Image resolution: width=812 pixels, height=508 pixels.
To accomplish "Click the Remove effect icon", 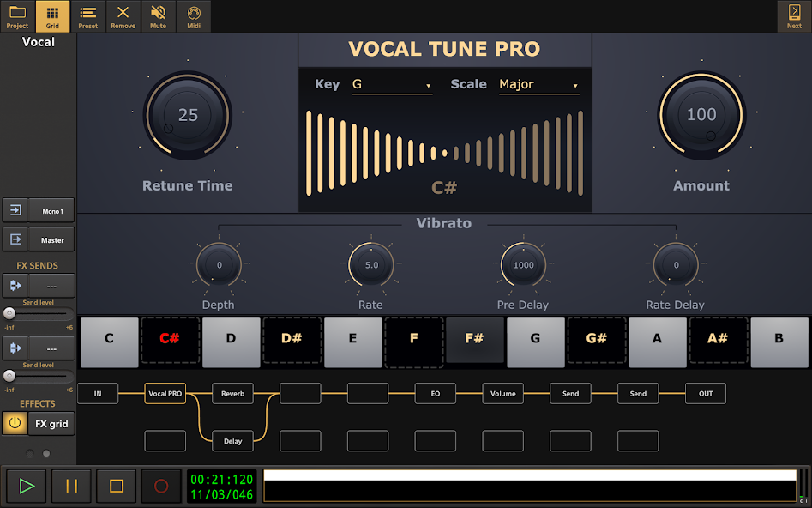I will (x=123, y=16).
